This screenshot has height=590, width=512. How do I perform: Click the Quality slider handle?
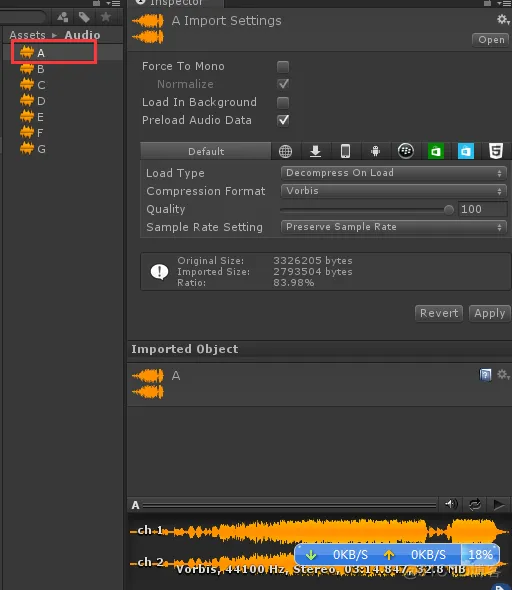448,209
